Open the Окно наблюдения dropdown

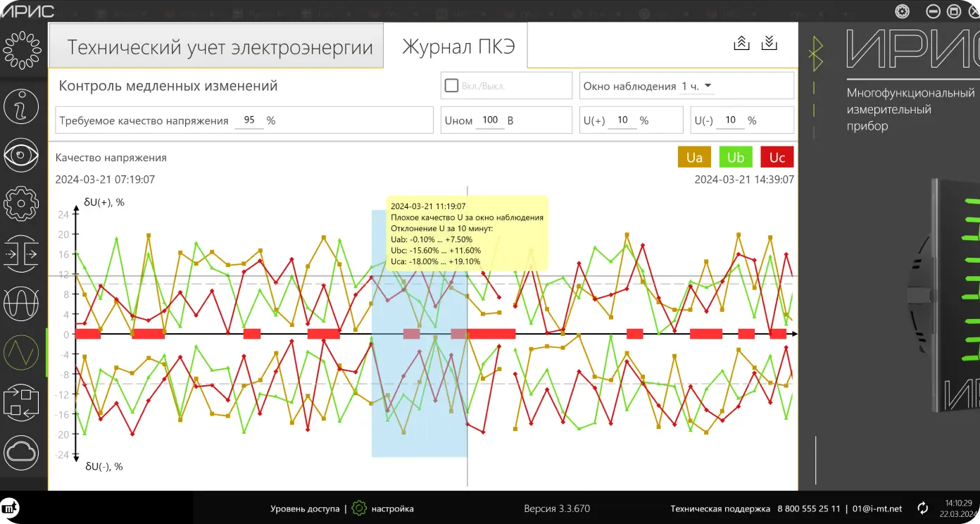coord(697,86)
